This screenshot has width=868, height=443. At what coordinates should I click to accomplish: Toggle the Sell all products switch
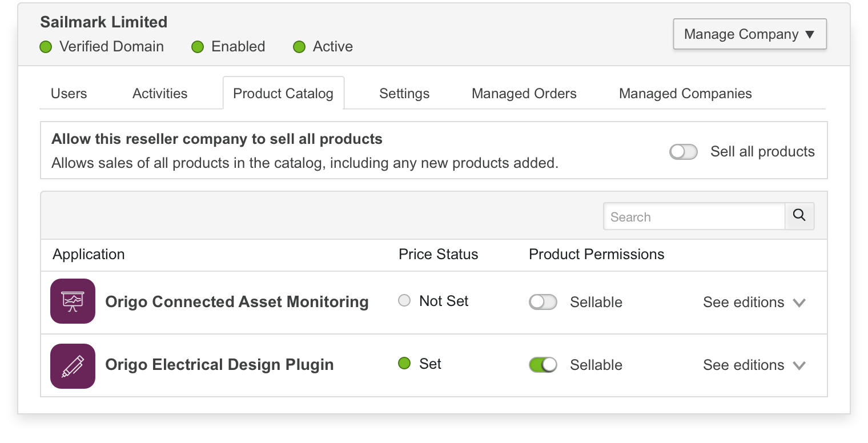[x=684, y=152]
